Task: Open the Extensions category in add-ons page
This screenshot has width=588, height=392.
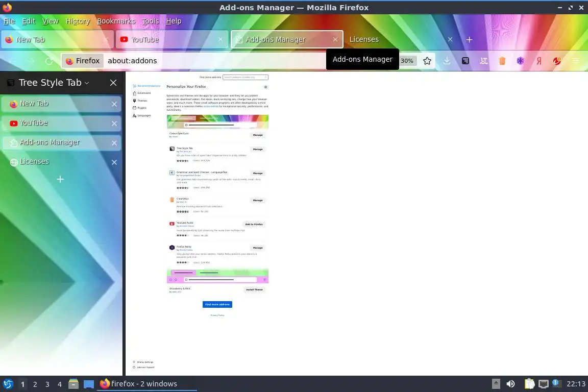Action: [142, 93]
